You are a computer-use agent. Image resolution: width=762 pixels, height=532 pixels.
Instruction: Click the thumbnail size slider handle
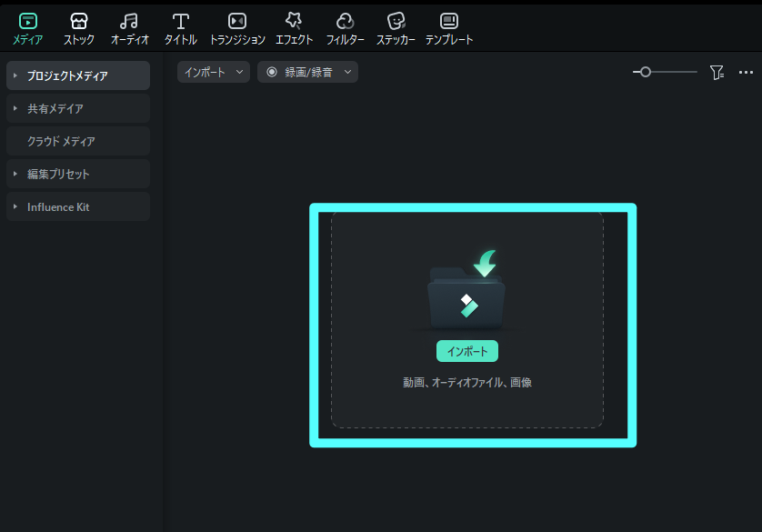[x=646, y=72]
